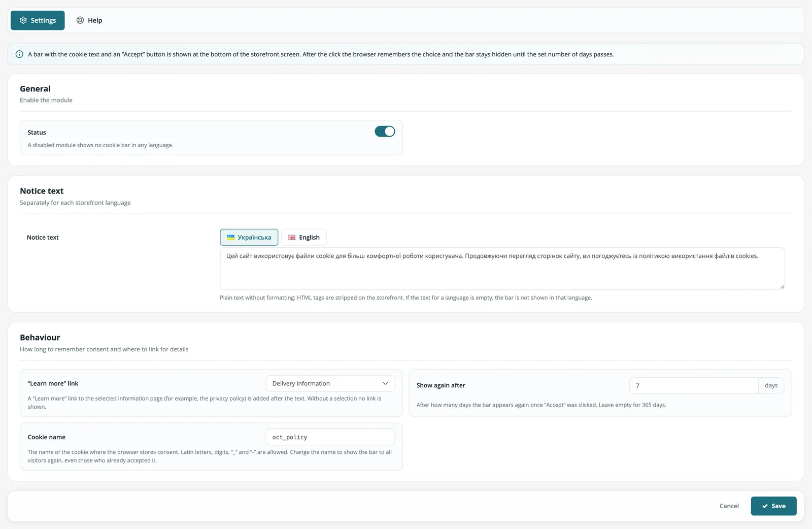Click the Ukrainian flag icon
Viewport: 812px width, 529px height.
coord(230,237)
